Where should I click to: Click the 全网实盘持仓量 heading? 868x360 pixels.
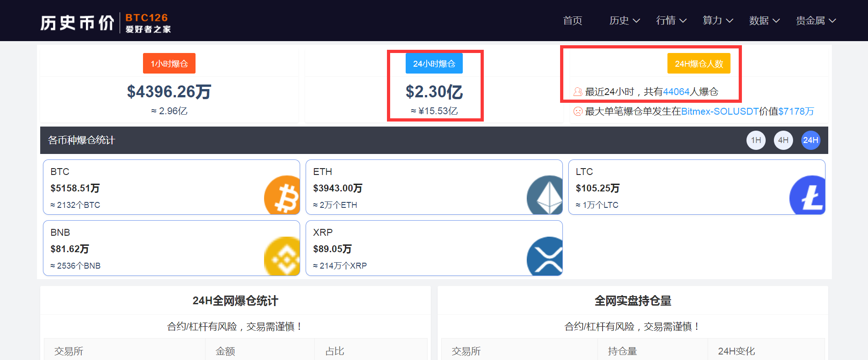point(633,301)
